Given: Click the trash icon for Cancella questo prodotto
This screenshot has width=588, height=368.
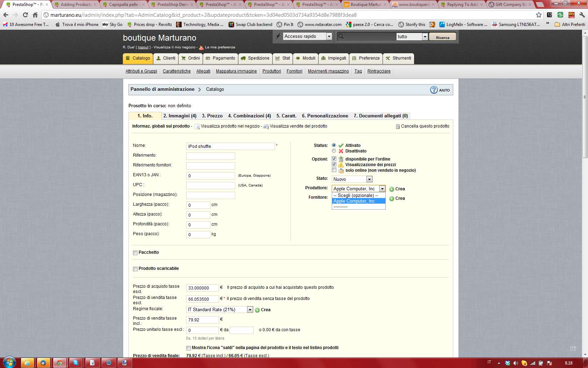Looking at the screenshot, I should point(398,127).
